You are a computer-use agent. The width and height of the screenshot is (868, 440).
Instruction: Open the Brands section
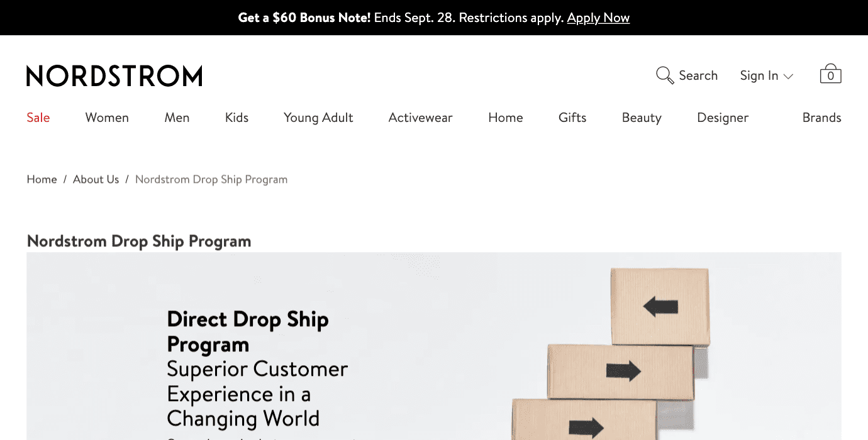pos(821,118)
